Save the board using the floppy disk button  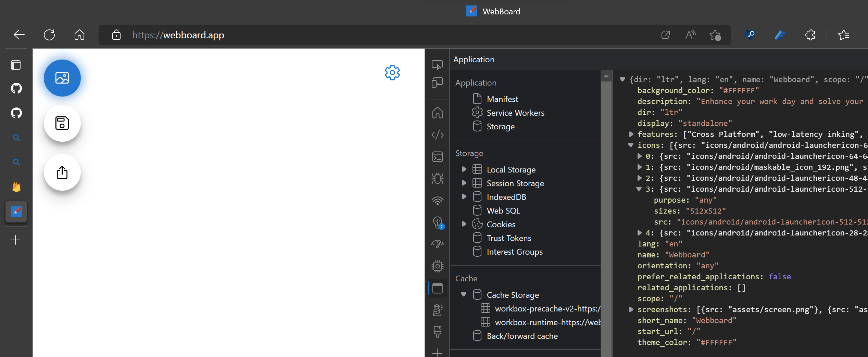click(x=62, y=123)
